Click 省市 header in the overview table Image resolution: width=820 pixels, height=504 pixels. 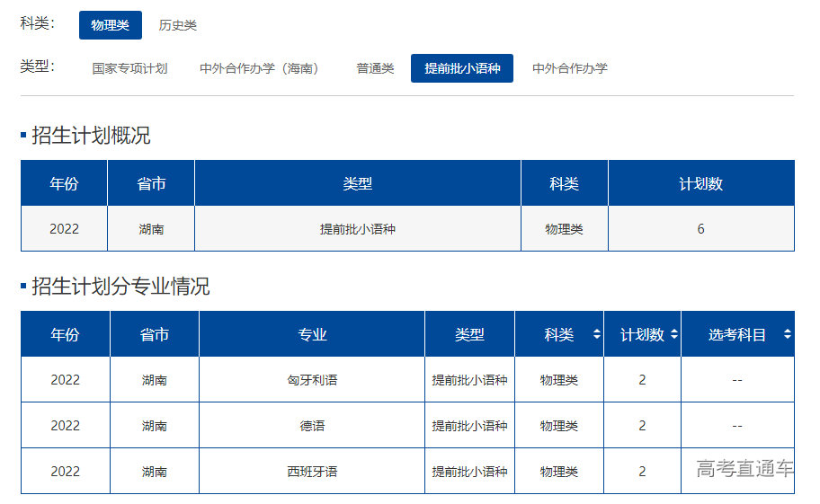(151, 183)
